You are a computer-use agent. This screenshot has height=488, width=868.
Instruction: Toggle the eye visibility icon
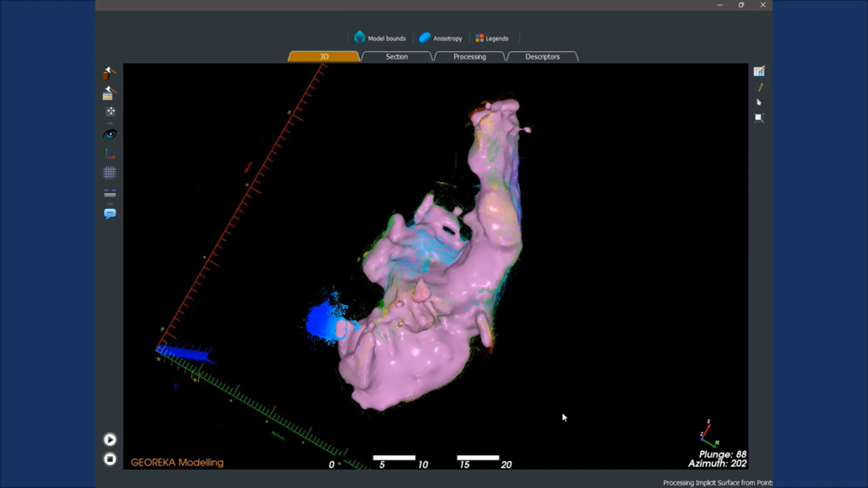pyautogui.click(x=110, y=134)
